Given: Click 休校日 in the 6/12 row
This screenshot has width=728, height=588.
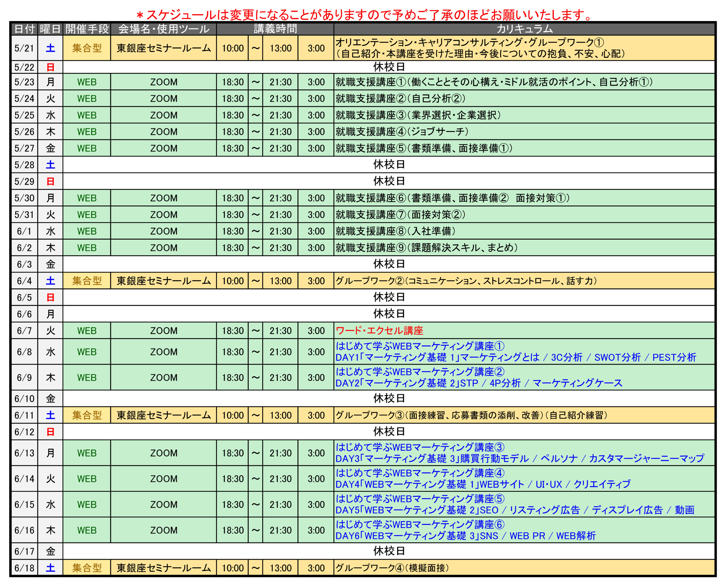Looking at the screenshot, I should tap(389, 431).
